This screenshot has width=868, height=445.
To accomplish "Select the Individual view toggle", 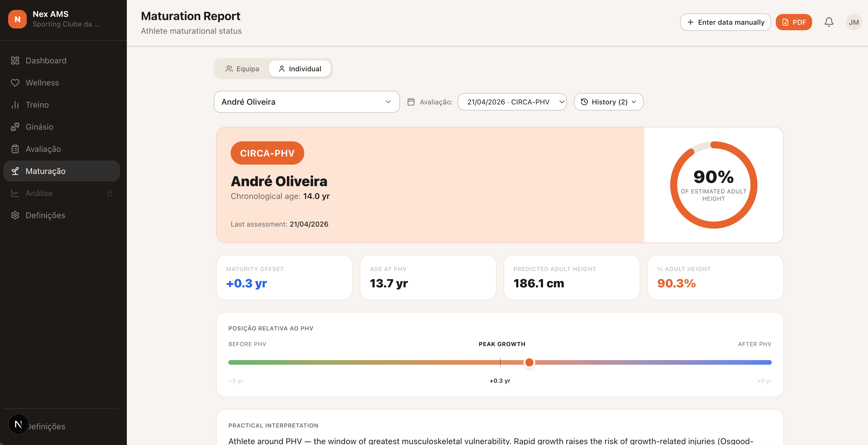I will pos(300,69).
